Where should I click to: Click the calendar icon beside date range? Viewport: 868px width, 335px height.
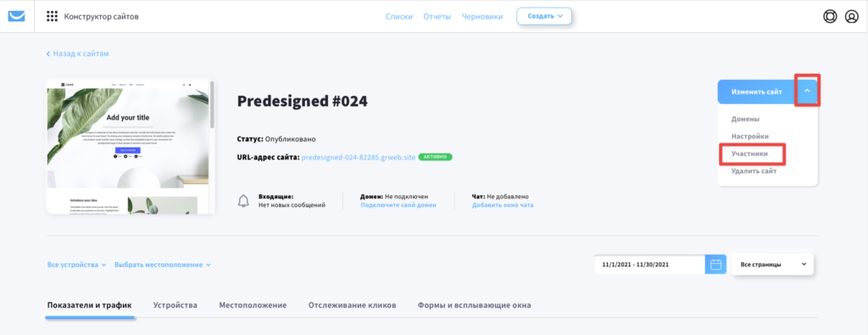point(715,265)
